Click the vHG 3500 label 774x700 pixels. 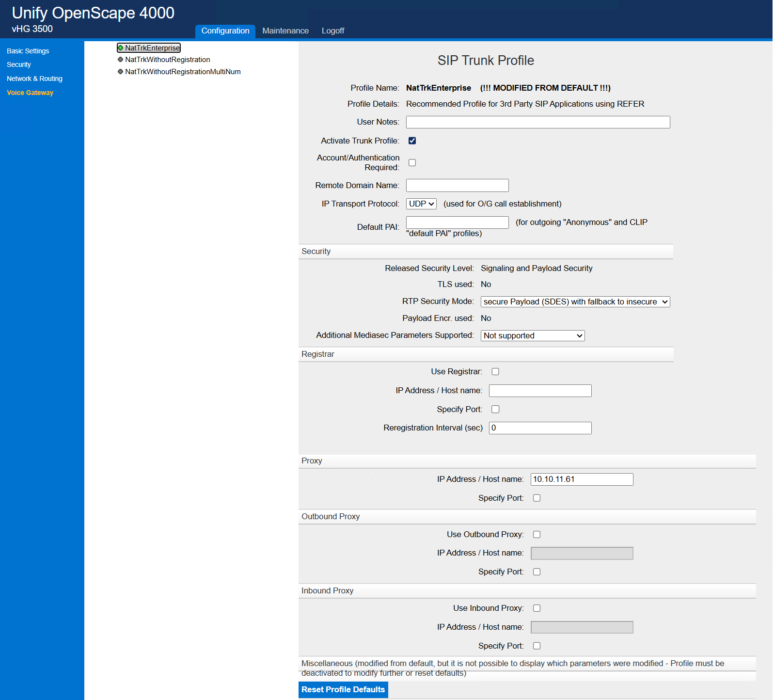pyautogui.click(x=32, y=29)
